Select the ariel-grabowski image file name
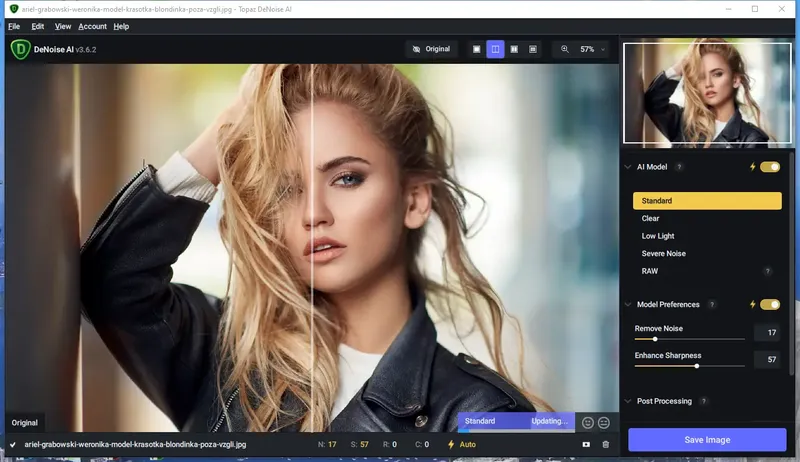This screenshot has width=800, height=462. [135, 445]
